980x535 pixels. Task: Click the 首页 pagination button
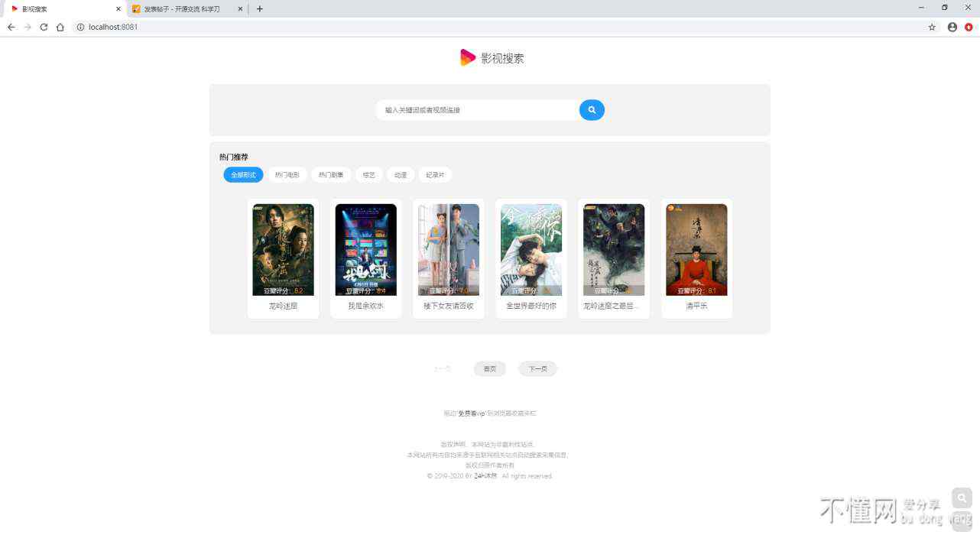pos(490,369)
